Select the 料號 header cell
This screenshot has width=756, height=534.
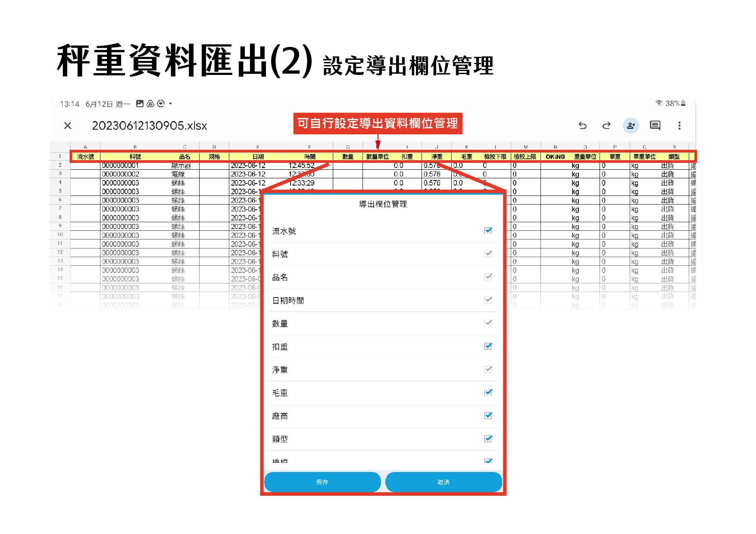click(135, 157)
